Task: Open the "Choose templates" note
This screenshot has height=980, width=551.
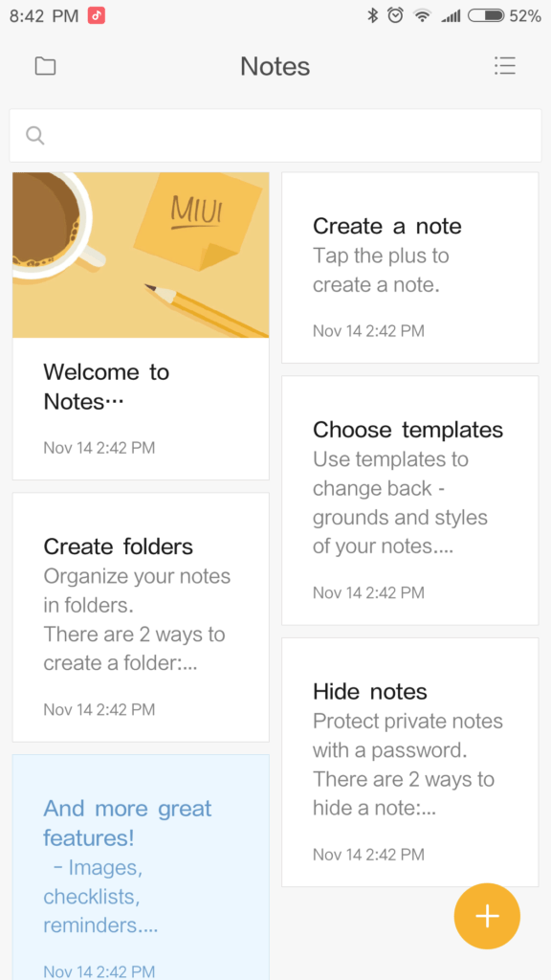Action: tap(409, 500)
